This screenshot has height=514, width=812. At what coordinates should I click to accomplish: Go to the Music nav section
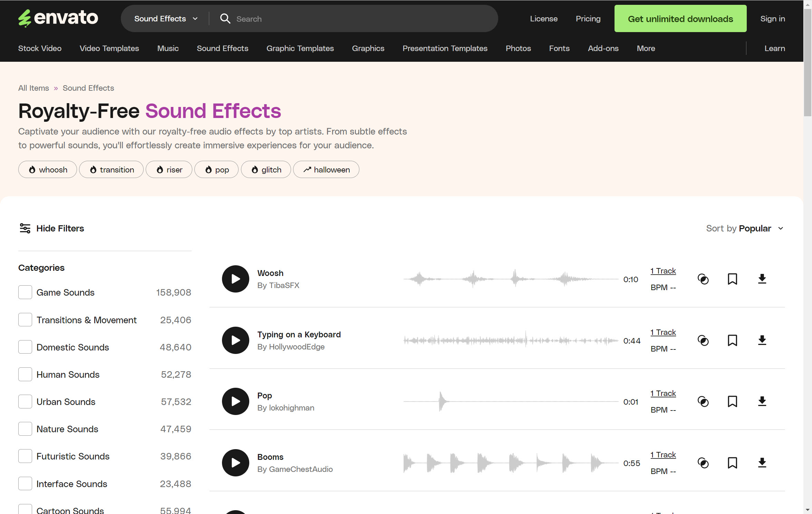coord(168,48)
